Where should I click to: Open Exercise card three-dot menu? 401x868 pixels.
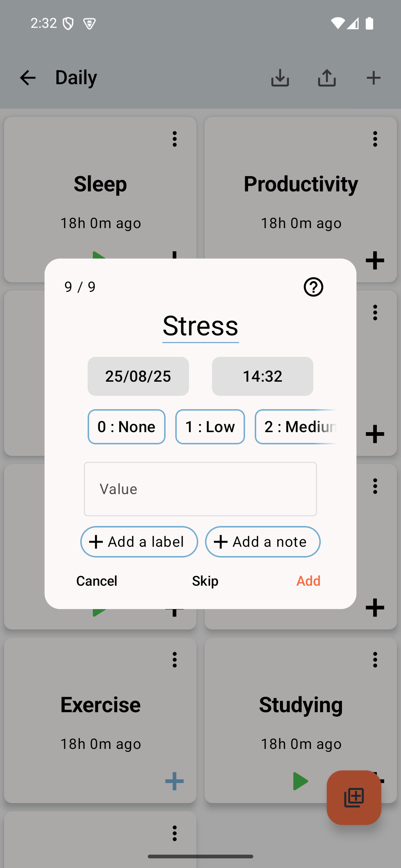[175, 660]
